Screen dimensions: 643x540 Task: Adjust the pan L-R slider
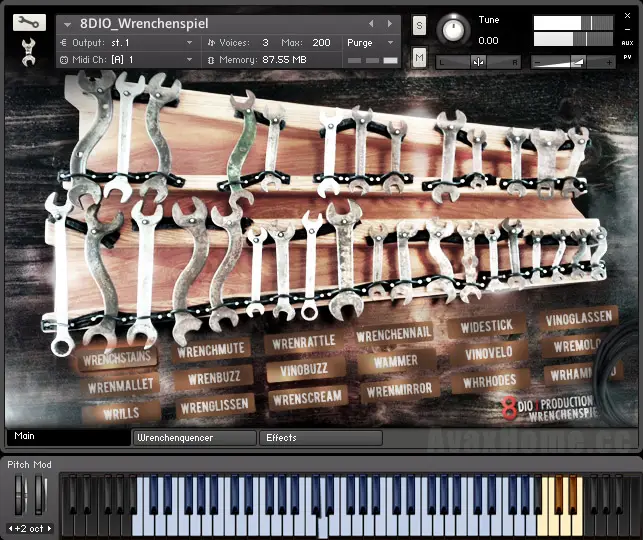point(478,62)
